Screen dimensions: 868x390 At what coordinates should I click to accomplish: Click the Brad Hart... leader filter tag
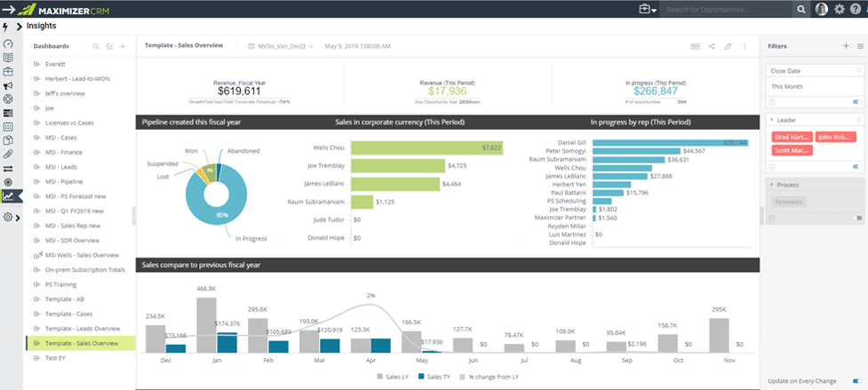click(x=792, y=137)
